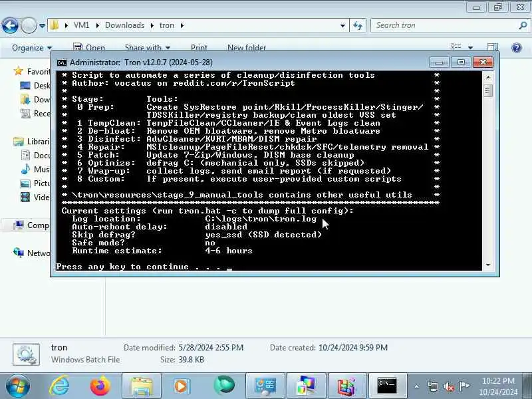
Task: Click the log path C:\logs\tron\tron.log text
Action: click(261, 219)
